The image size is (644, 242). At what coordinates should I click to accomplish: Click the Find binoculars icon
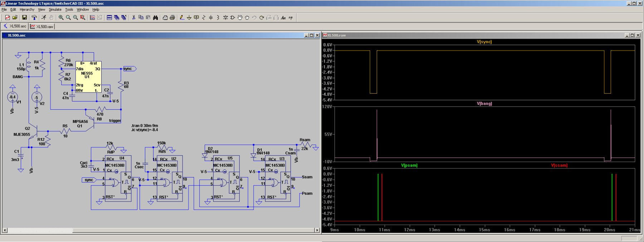click(156, 18)
